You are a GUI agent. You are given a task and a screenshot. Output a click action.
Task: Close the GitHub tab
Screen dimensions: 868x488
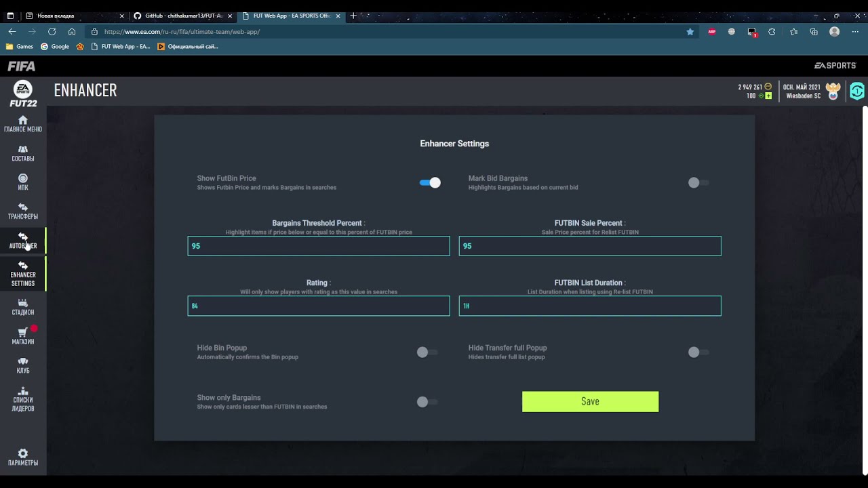pos(230,16)
